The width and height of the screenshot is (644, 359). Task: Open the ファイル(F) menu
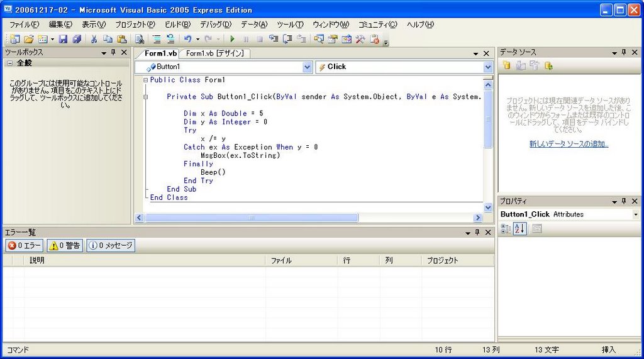click(x=25, y=25)
